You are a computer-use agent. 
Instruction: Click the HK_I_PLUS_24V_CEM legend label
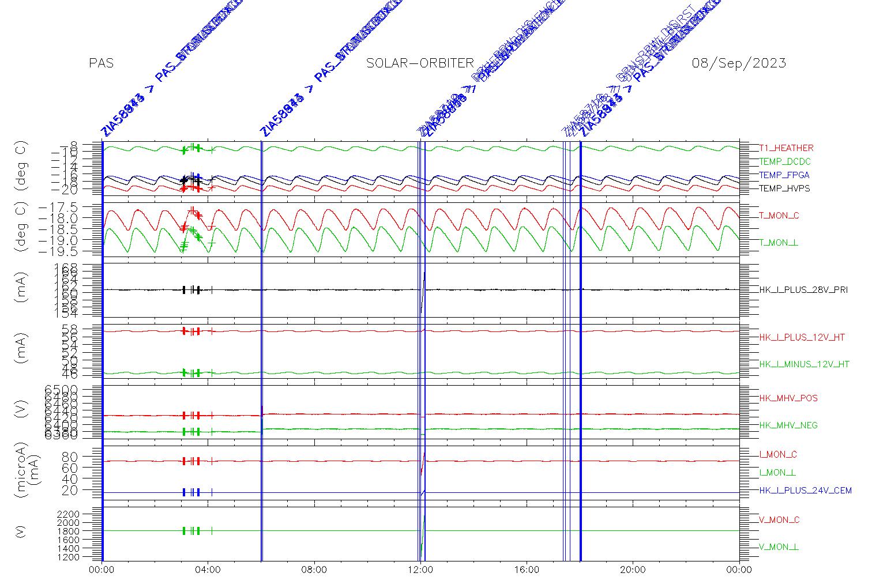[x=805, y=491]
